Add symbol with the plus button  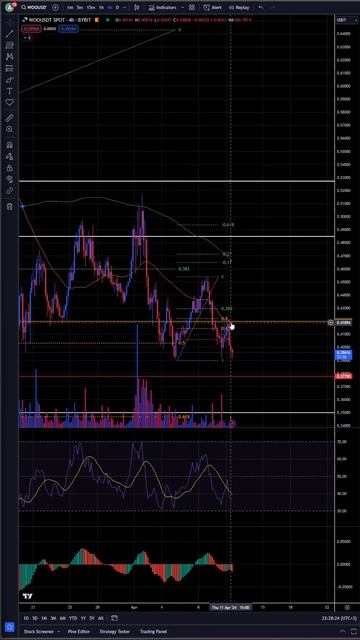point(56,7)
